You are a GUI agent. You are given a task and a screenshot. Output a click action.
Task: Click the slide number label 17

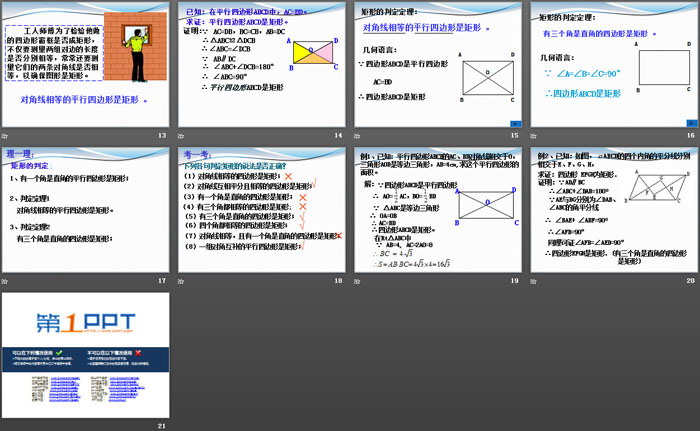click(x=162, y=280)
